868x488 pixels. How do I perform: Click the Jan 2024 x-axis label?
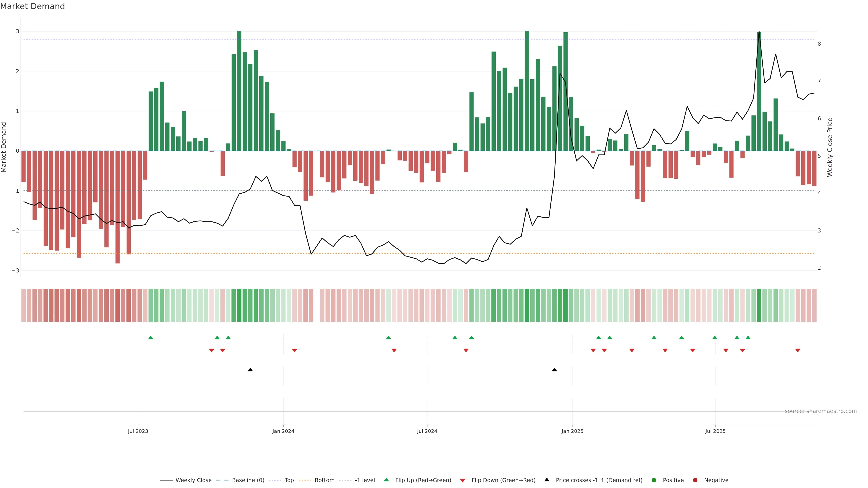(x=283, y=431)
